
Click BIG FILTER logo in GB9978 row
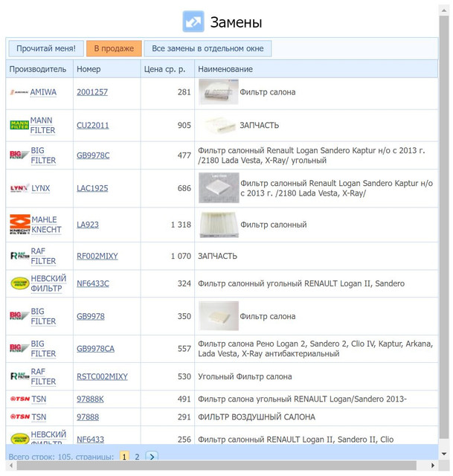(x=19, y=316)
